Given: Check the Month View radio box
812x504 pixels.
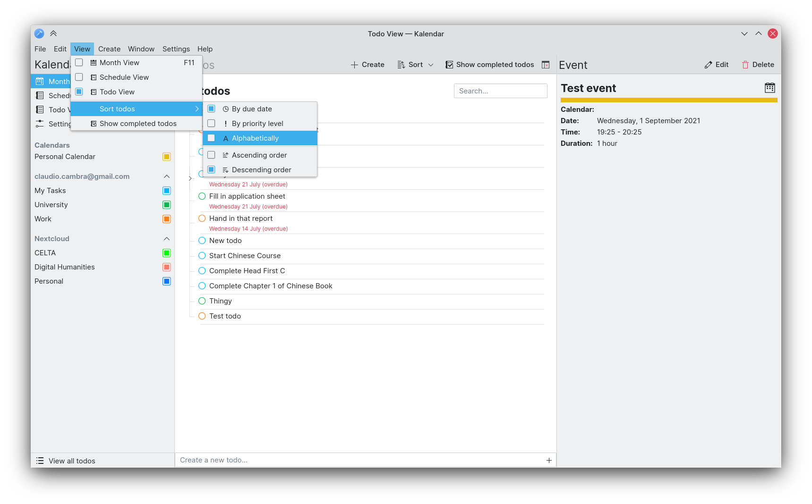Looking at the screenshot, I should click(79, 62).
